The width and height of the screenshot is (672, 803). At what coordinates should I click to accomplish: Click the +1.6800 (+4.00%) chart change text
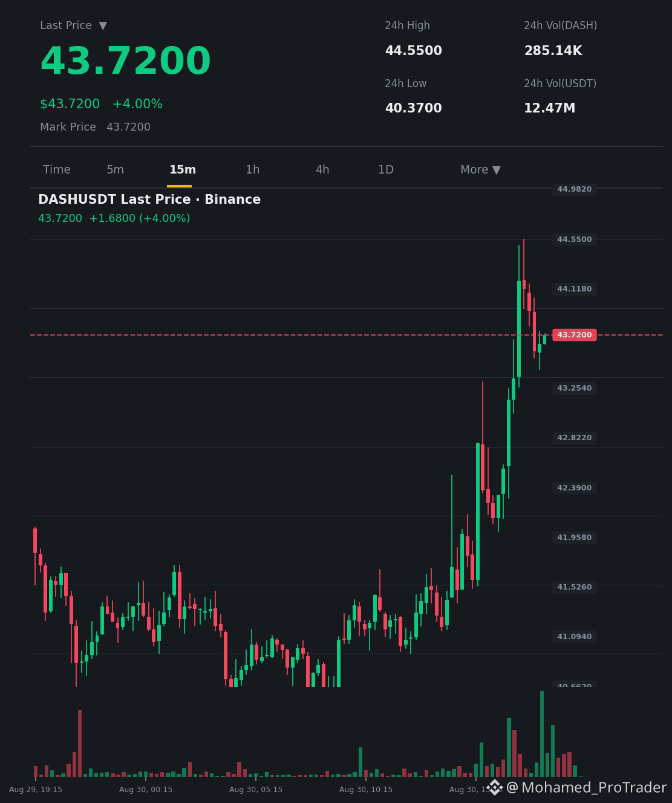140,218
